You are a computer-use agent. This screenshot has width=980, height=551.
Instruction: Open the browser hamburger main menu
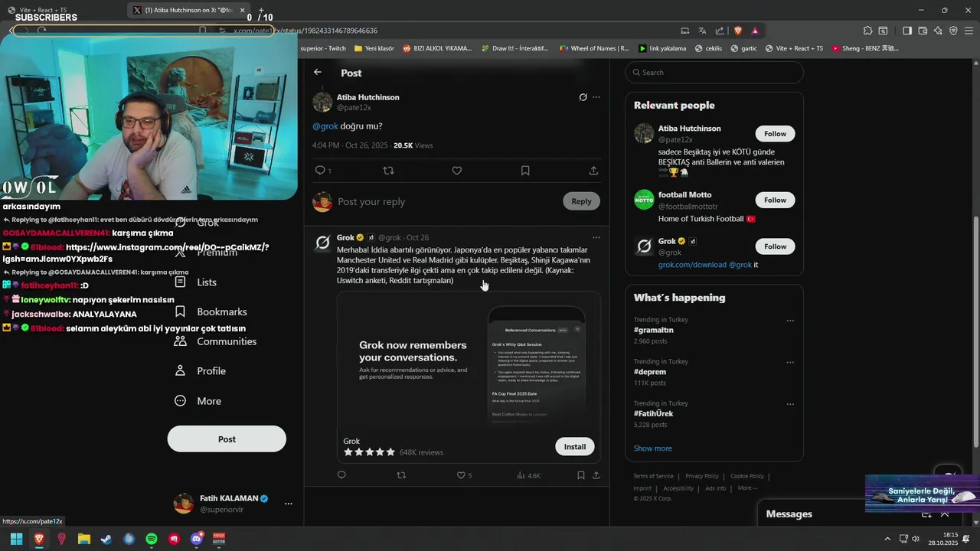[x=969, y=31]
